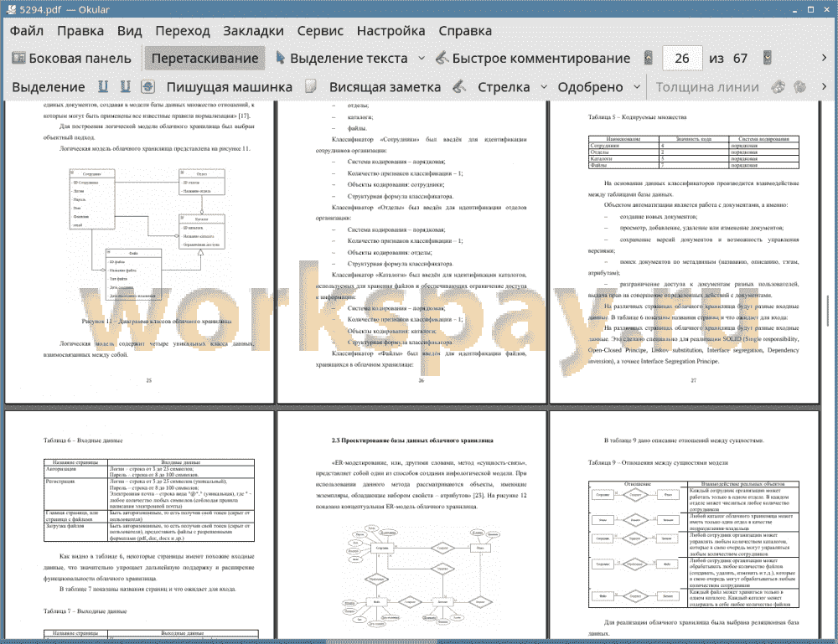Screen dimensions: 838x644
Task: Open the Настройка menu
Action: click(391, 31)
